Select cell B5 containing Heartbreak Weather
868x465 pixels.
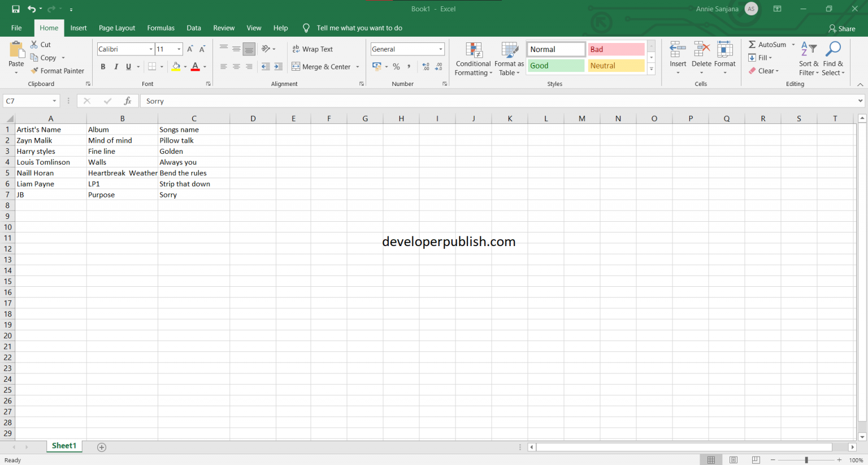point(122,173)
